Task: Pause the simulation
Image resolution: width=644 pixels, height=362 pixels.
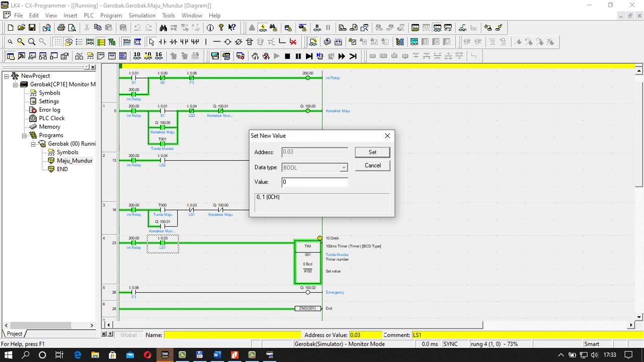Action: (x=298, y=56)
